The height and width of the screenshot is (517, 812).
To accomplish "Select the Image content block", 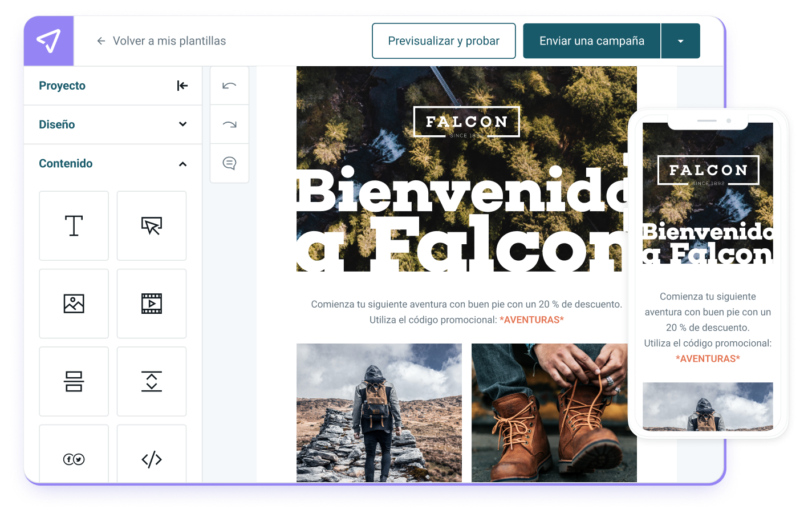I will click(x=74, y=304).
